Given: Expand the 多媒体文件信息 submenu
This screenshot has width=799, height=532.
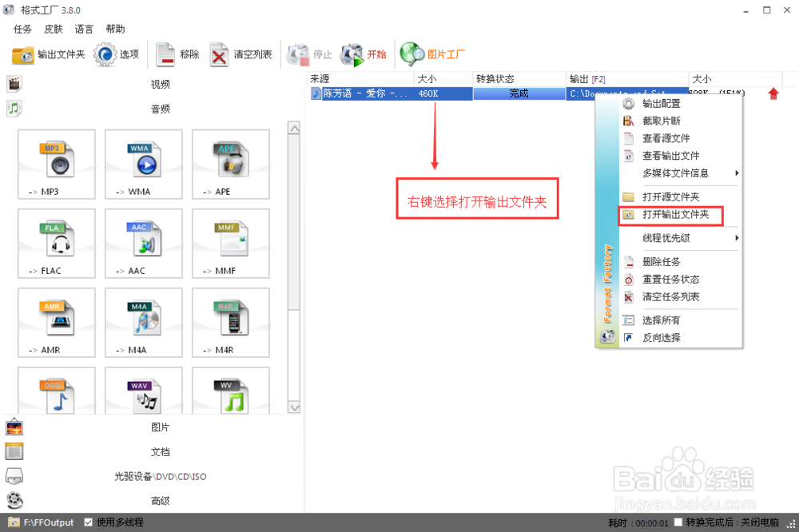Looking at the screenshot, I should point(674,173).
